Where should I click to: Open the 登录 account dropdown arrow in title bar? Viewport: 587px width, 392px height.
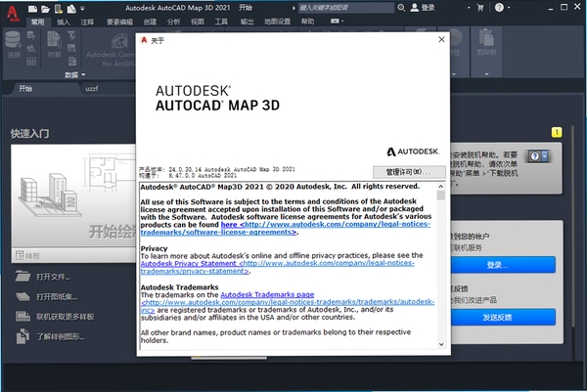coord(469,8)
